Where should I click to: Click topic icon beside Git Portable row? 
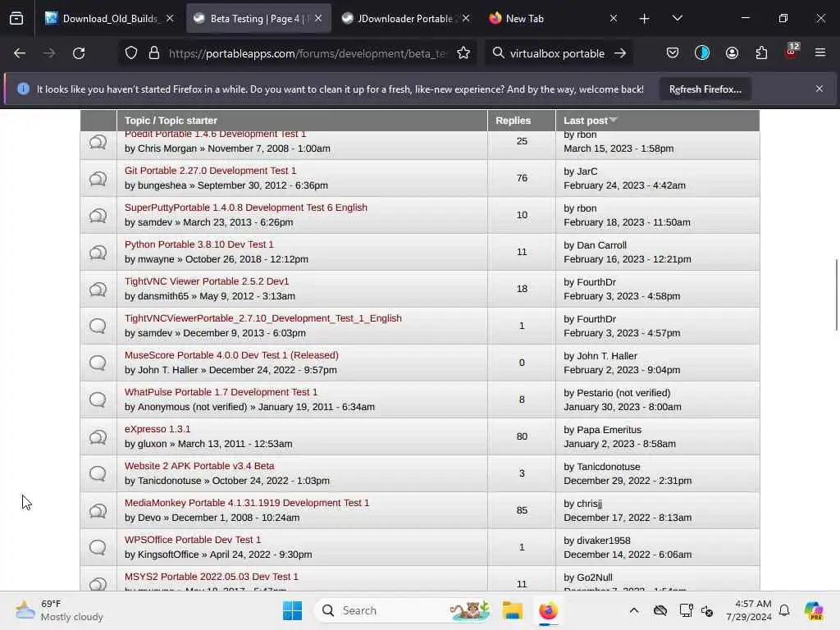[x=98, y=178]
